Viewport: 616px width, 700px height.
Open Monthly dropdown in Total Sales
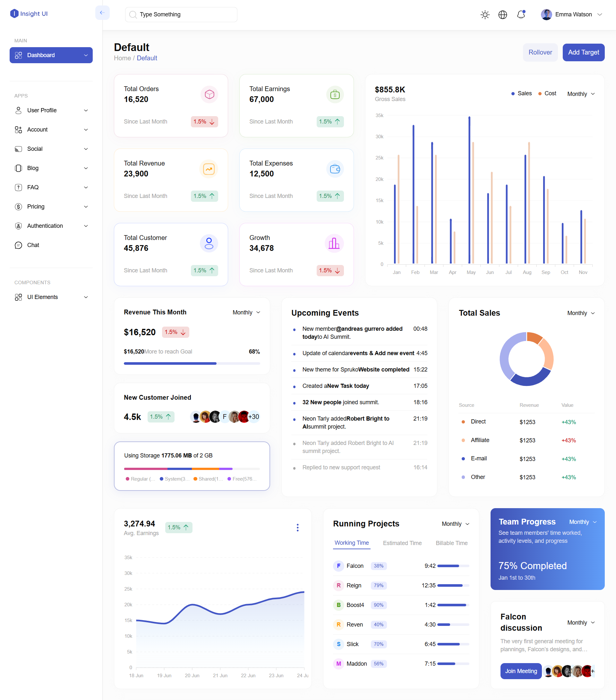581,313
